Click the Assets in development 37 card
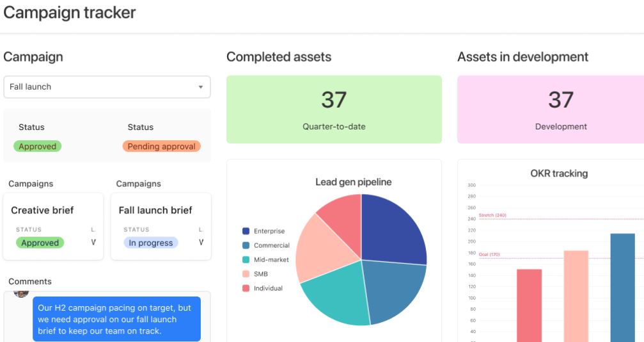Image resolution: width=644 pixels, height=342 pixels. click(x=551, y=110)
